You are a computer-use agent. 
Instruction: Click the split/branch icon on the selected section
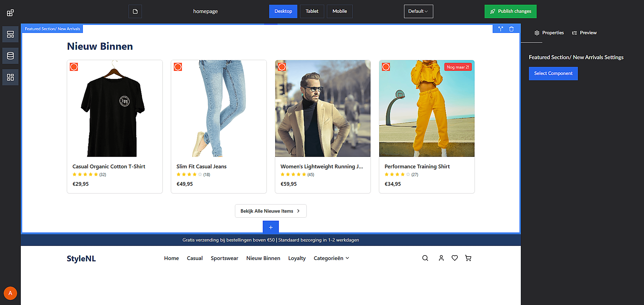(x=501, y=29)
